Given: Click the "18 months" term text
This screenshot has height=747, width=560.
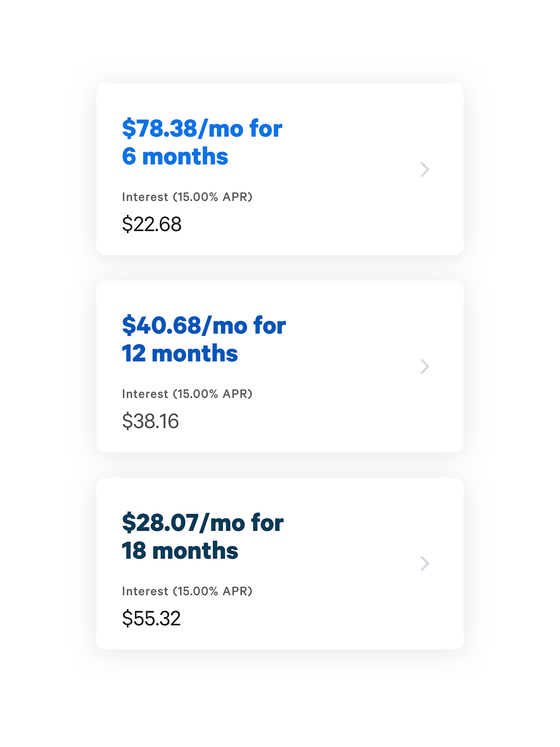Looking at the screenshot, I should click(180, 550).
